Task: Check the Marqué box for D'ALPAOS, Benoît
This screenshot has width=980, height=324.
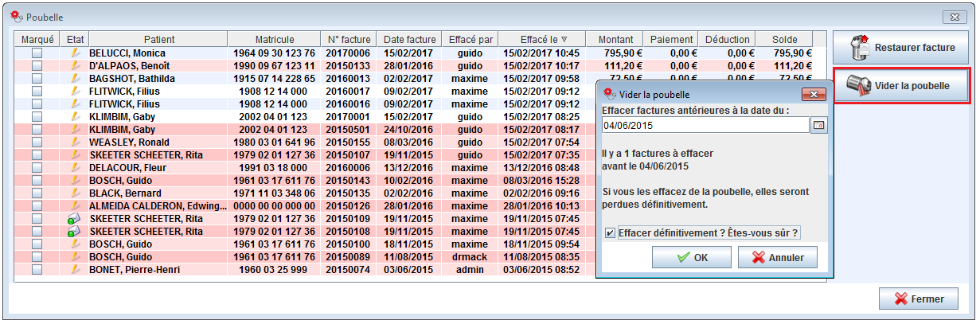Action: click(x=37, y=66)
